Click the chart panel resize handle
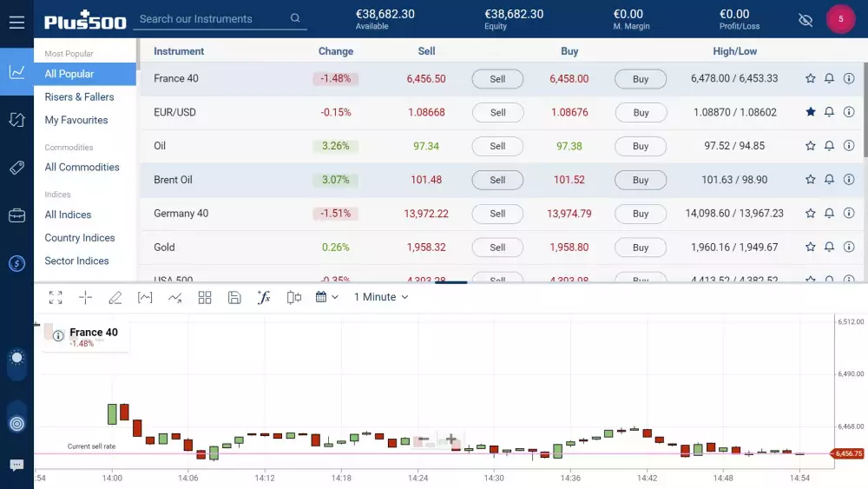The width and height of the screenshot is (868, 489). (450, 282)
